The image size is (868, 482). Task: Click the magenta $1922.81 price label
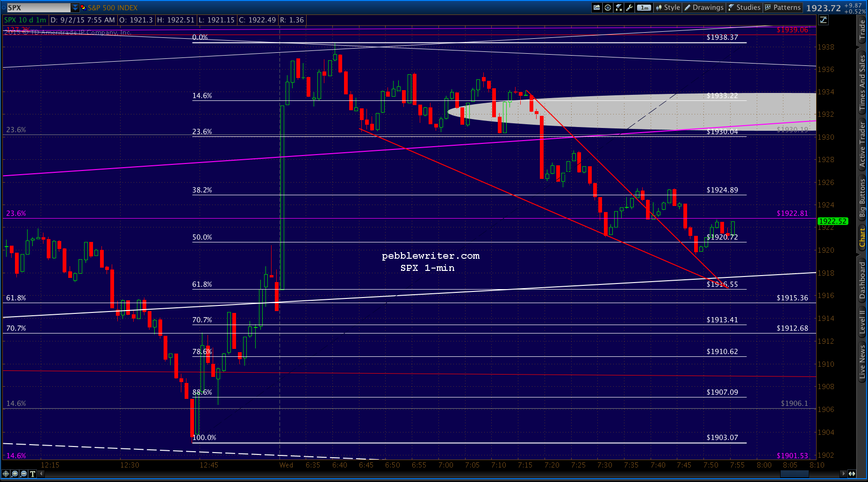(792, 213)
